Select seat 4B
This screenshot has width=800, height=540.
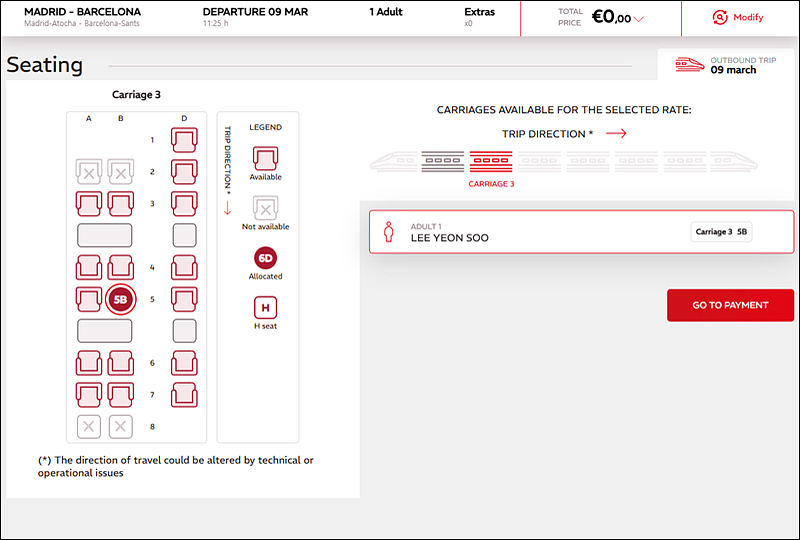120,267
